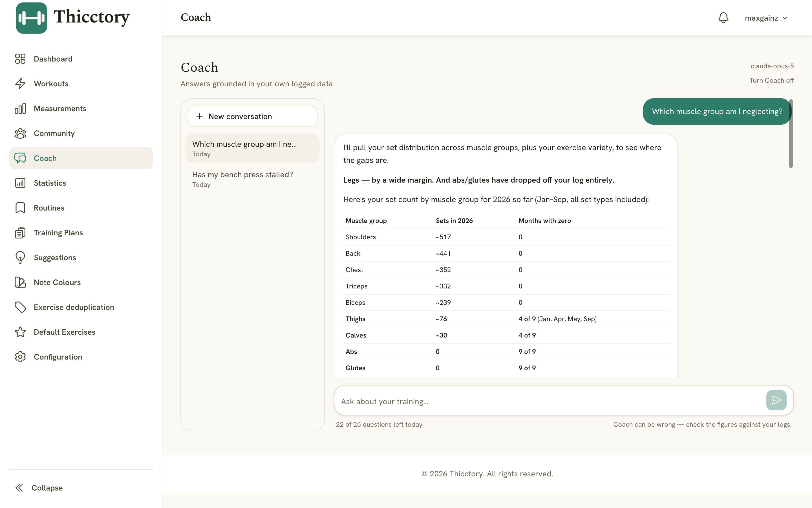The width and height of the screenshot is (812, 508).
Task: Click 'Answers grounded in your own logged data'
Action: 257,84
